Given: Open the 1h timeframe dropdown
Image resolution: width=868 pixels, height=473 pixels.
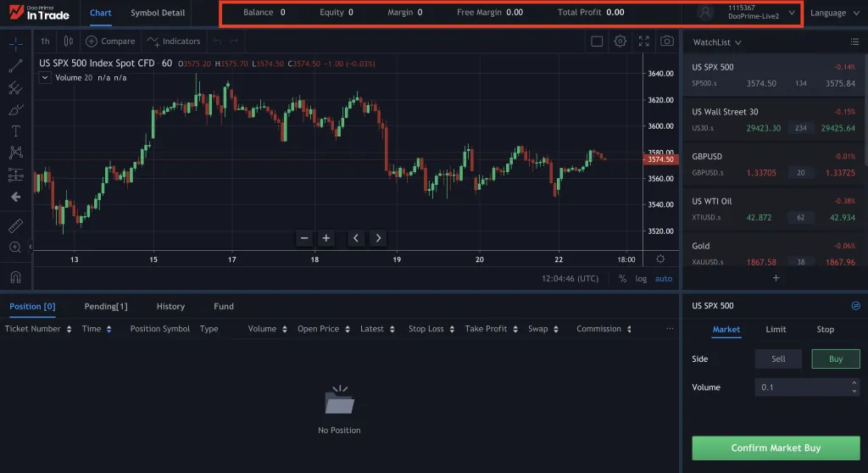Looking at the screenshot, I should 45,41.
